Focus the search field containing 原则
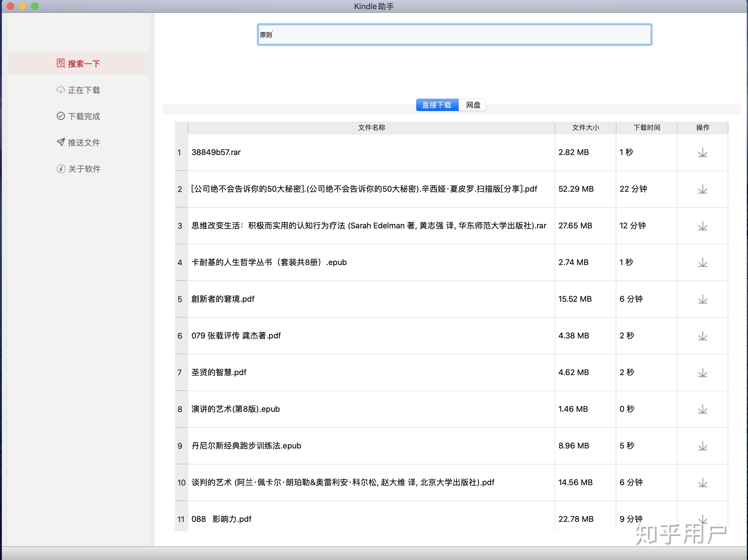 click(x=454, y=35)
